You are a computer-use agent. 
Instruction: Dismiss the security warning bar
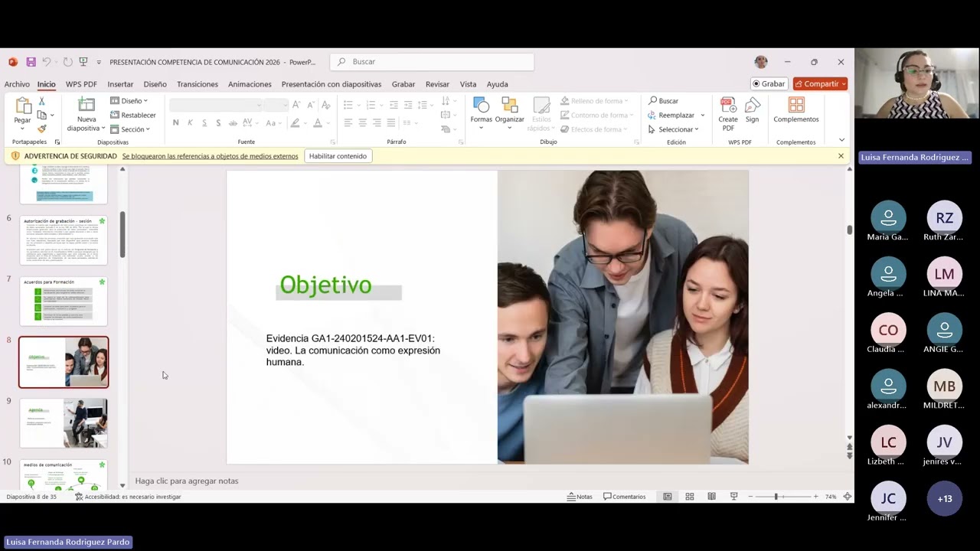841,156
